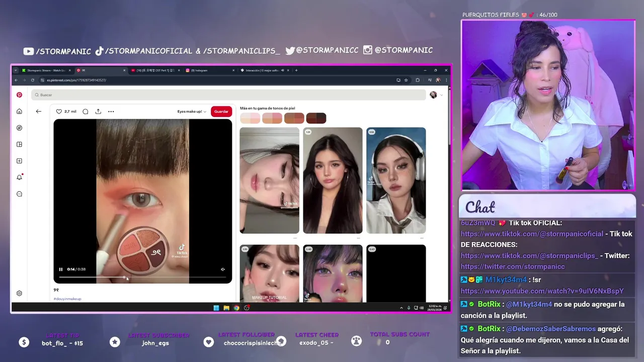Open the Pinterest profile avatar

tap(433, 95)
